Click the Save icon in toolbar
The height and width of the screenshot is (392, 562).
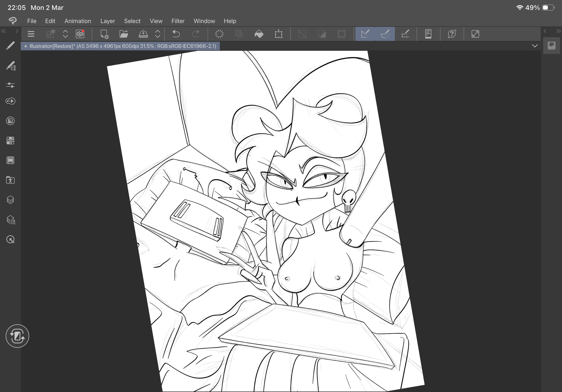[143, 34]
